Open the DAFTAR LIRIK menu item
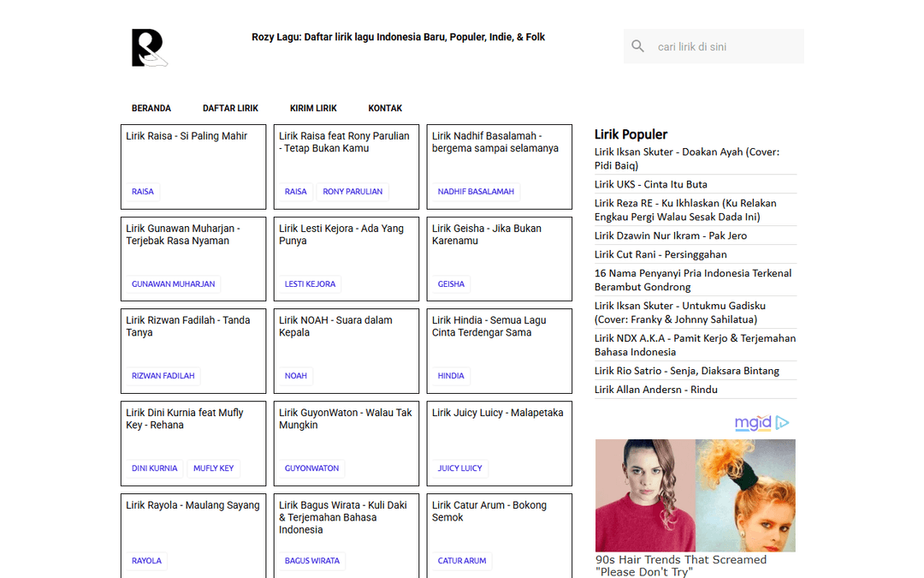 pos(230,109)
